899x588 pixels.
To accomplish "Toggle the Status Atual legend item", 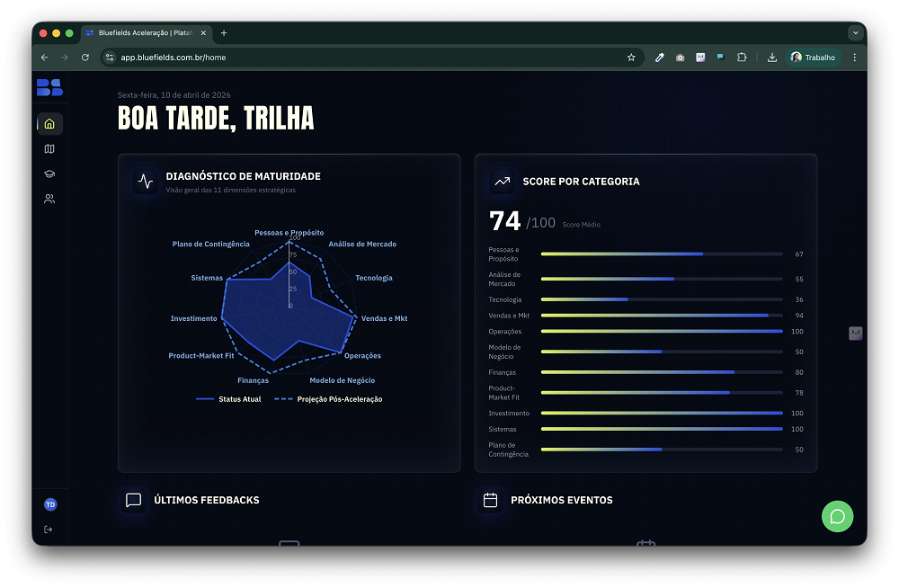I will point(228,399).
